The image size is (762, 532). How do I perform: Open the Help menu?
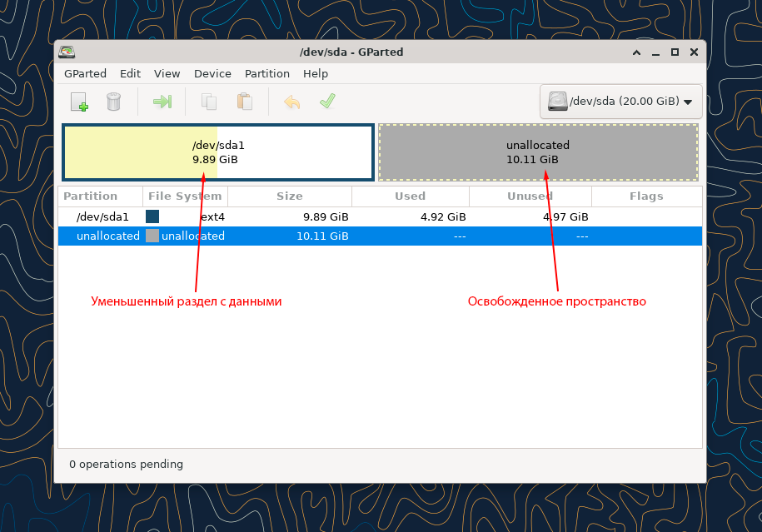[316, 73]
